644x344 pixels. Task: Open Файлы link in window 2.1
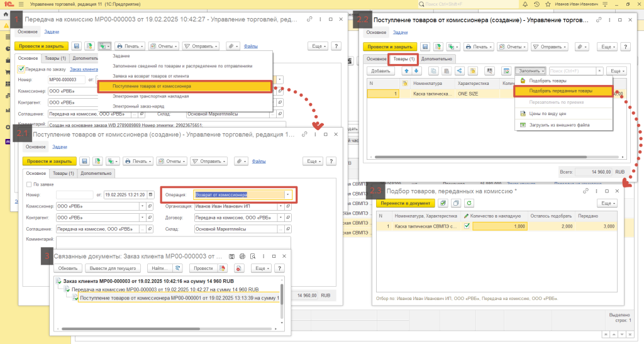click(258, 162)
